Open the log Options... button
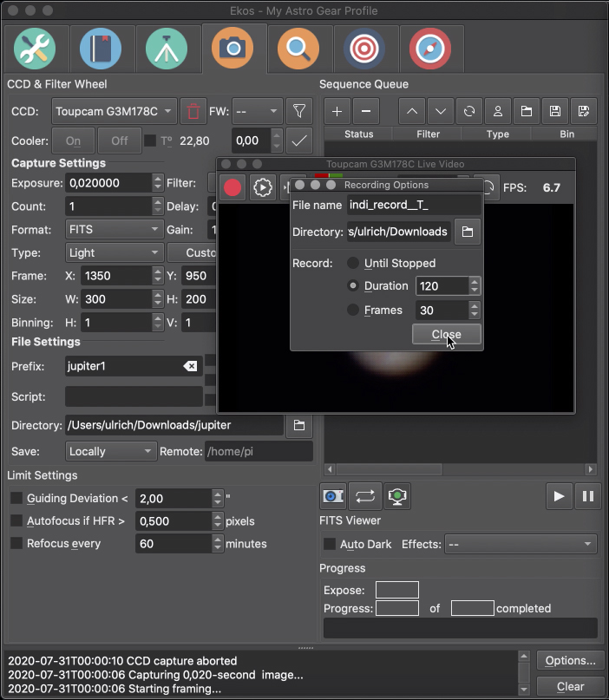609x700 pixels. tap(570, 661)
